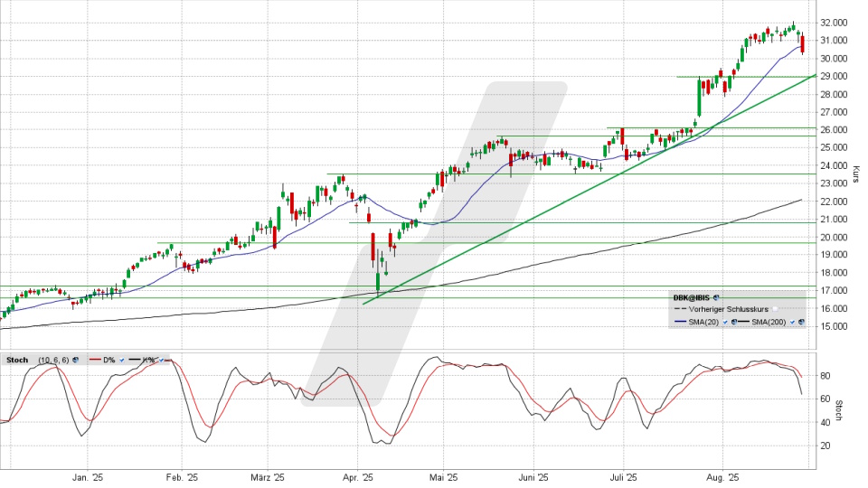Click the Stoch axis value 20
The image size is (868, 488).
[825, 446]
